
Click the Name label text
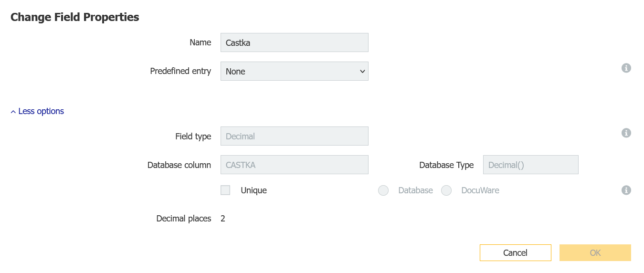(200, 42)
